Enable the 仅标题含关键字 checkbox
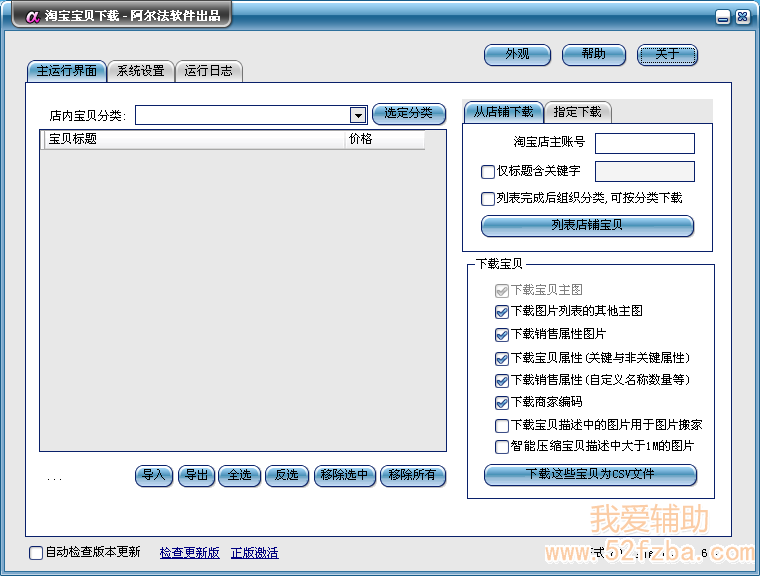Viewport: 760px width, 576px height. pyautogui.click(x=488, y=172)
